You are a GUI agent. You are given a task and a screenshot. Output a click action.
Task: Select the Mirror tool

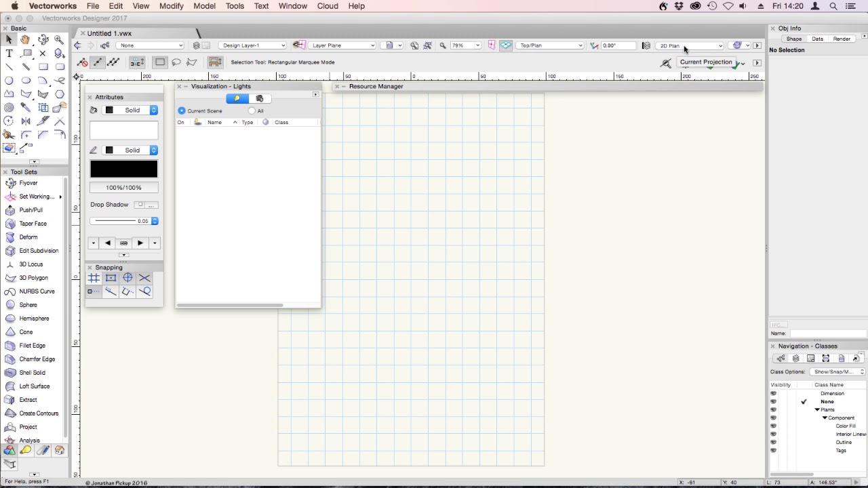coord(26,121)
